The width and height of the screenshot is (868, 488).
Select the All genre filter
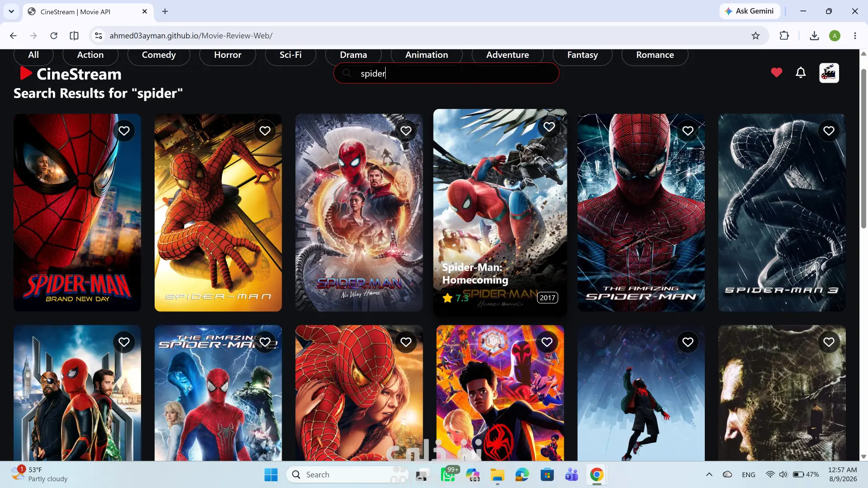pos(33,55)
